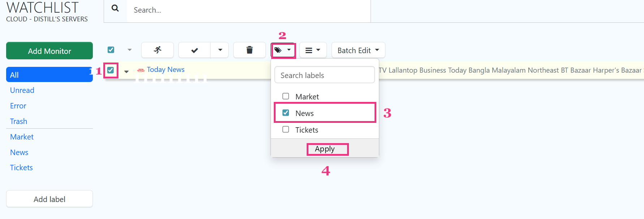Open the Trash section in sidebar

click(18, 121)
